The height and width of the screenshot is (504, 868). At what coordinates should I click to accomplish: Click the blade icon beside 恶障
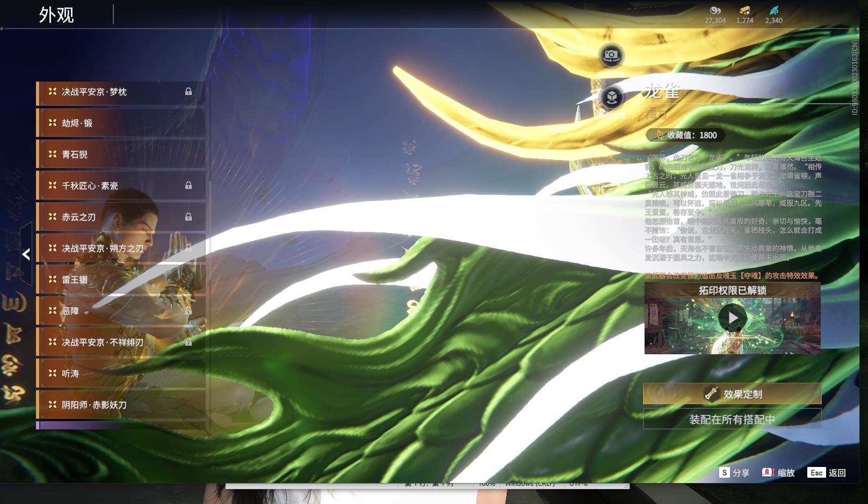52,310
